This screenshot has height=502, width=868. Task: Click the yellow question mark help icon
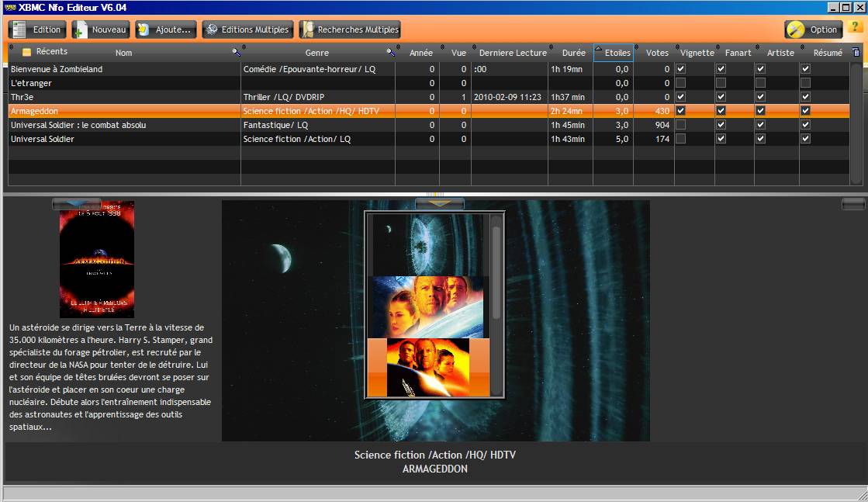(x=855, y=26)
